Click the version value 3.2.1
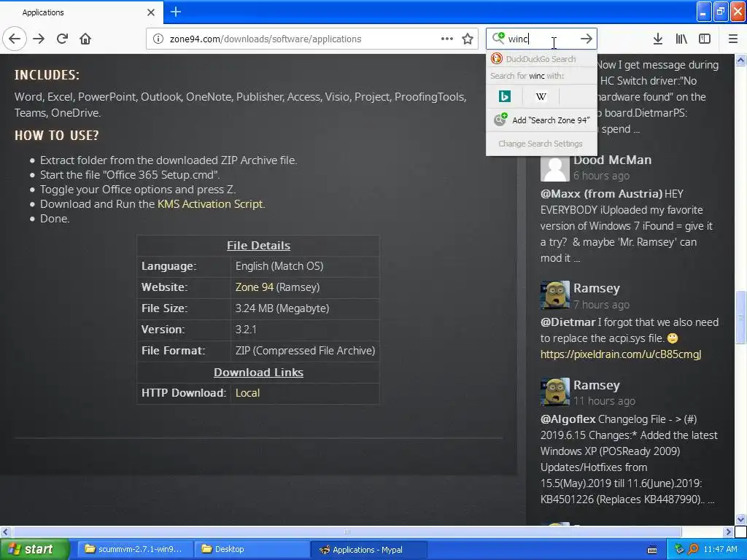 [246, 330]
